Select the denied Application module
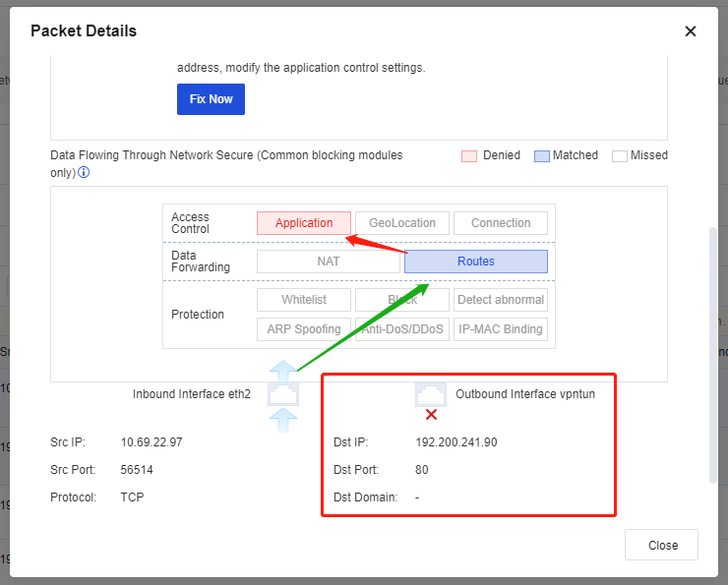Viewport: 728px width, 585px height. click(304, 223)
